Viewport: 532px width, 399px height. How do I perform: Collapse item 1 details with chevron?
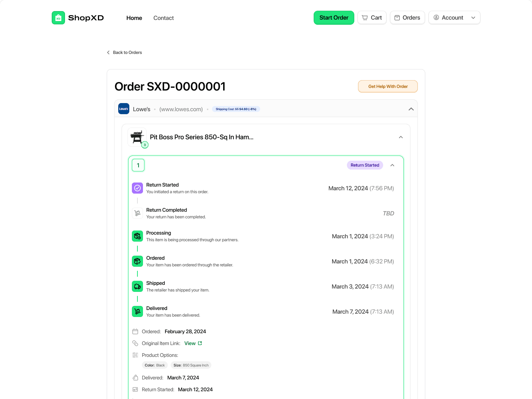pos(392,165)
